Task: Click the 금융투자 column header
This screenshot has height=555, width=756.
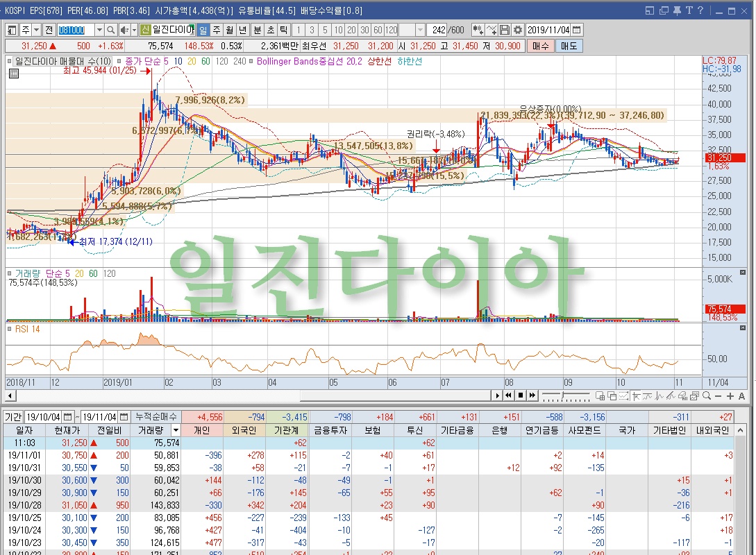Action: coord(330,429)
